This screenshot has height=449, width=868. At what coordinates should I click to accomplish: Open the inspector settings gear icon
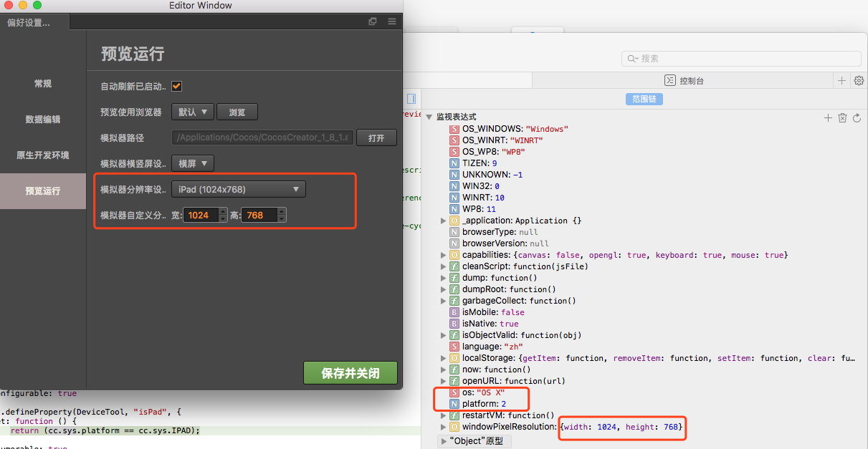point(859,80)
